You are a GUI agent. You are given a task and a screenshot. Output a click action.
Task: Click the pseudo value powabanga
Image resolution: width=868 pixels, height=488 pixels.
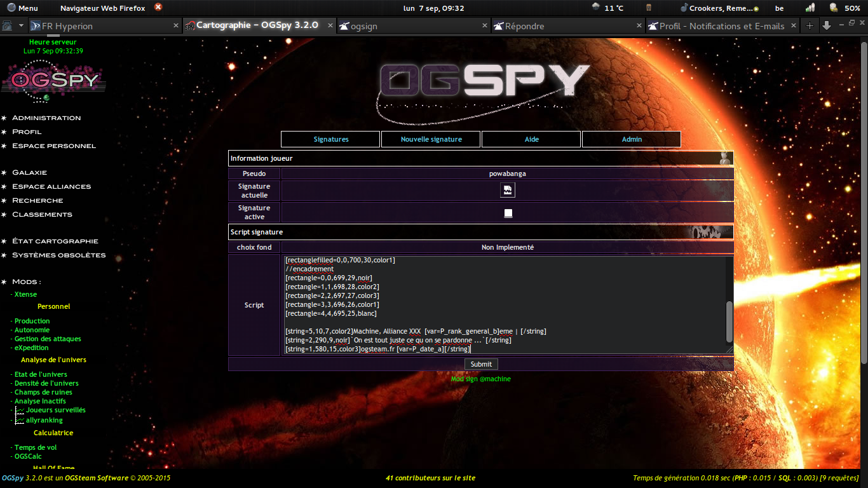(508, 173)
